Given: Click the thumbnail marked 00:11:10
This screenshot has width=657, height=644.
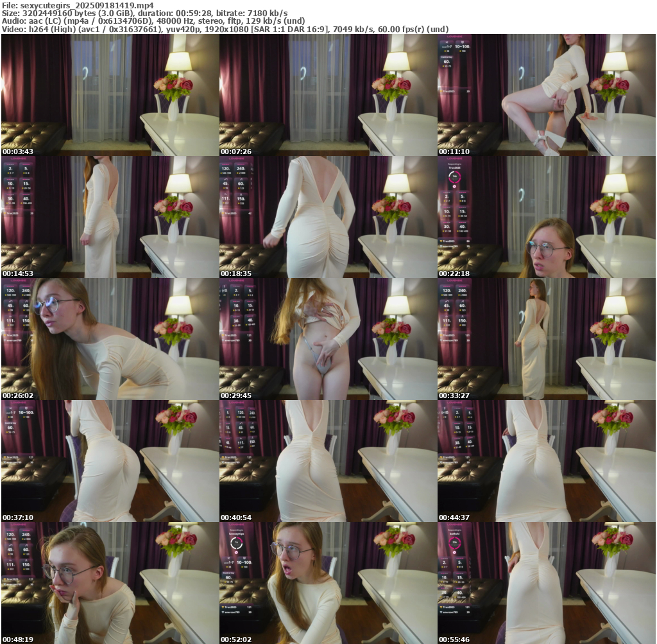Looking at the screenshot, I should pyautogui.click(x=546, y=95).
